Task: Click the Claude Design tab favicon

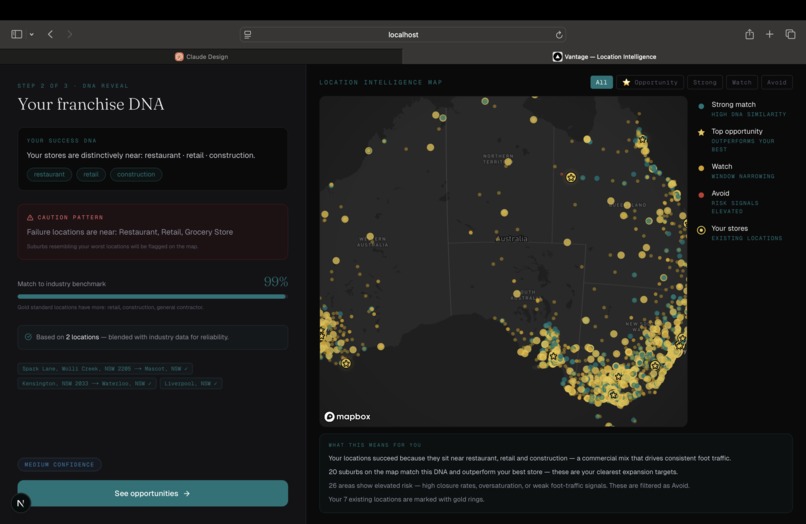Action: point(179,57)
